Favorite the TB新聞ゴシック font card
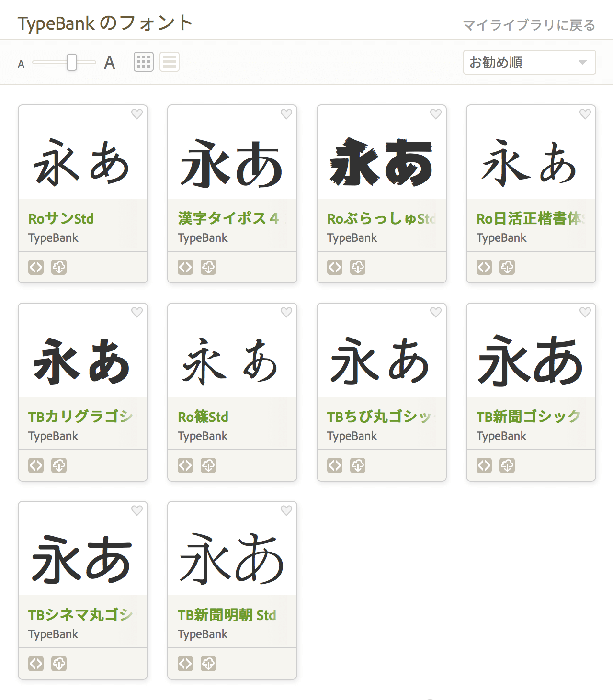The image size is (613, 700). tap(585, 312)
